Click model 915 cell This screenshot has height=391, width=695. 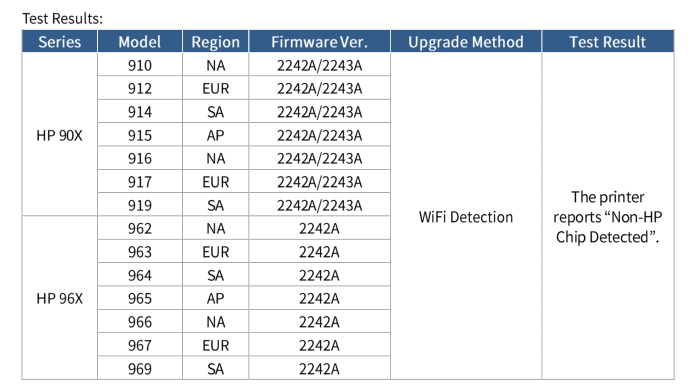click(140, 135)
